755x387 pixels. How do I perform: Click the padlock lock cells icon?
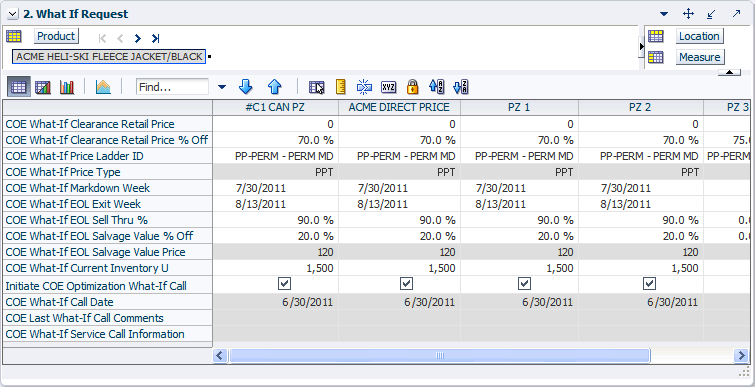coord(412,87)
